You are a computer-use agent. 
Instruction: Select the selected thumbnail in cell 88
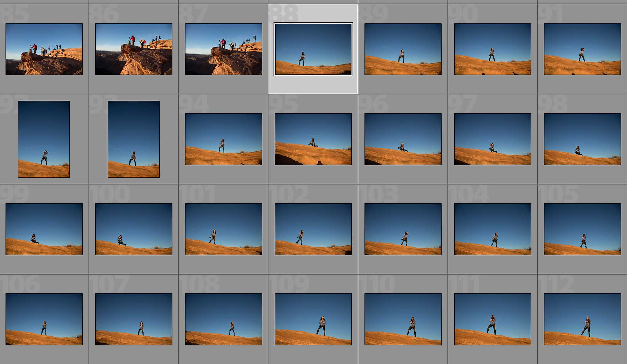click(313, 49)
